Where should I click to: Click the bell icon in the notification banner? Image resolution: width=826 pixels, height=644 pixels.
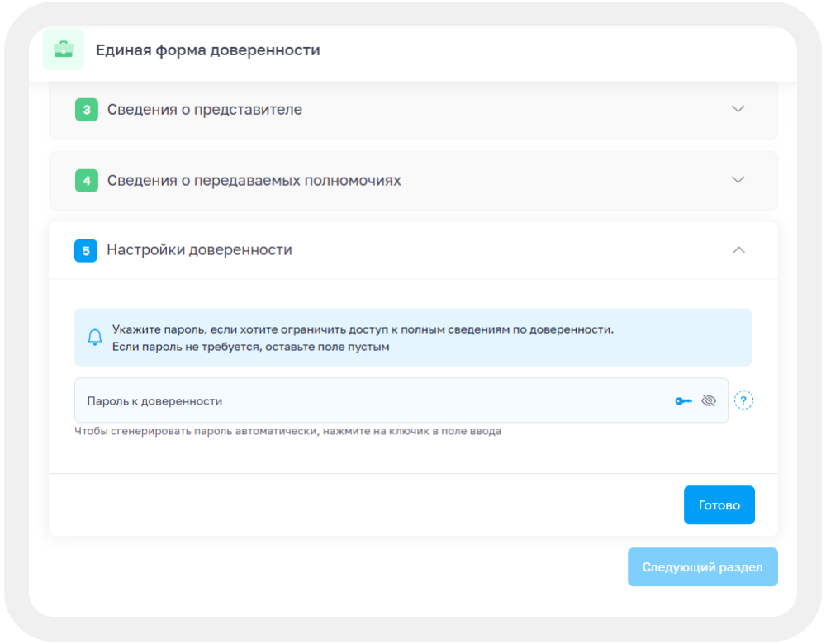click(x=94, y=336)
